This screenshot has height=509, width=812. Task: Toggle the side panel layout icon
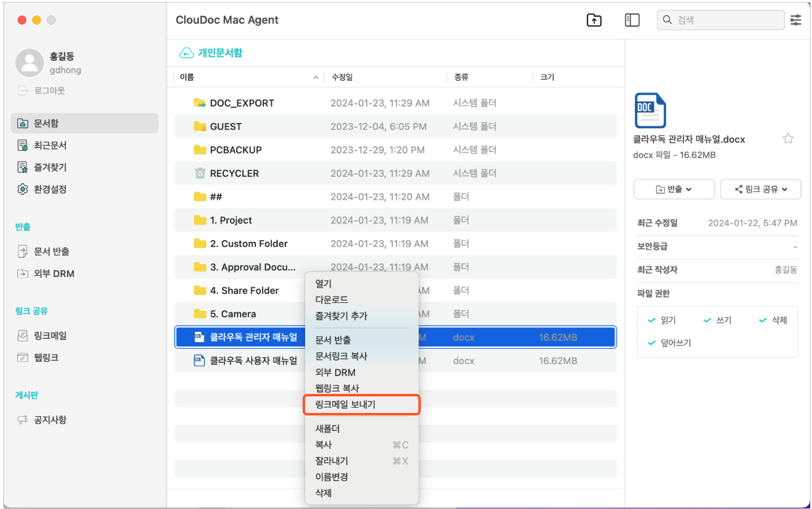pos(632,20)
